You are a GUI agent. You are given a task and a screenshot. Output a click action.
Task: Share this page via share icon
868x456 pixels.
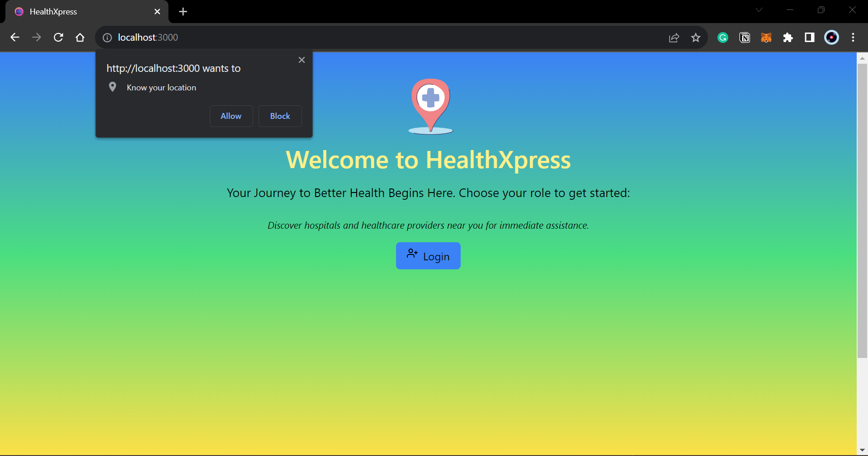coord(674,38)
